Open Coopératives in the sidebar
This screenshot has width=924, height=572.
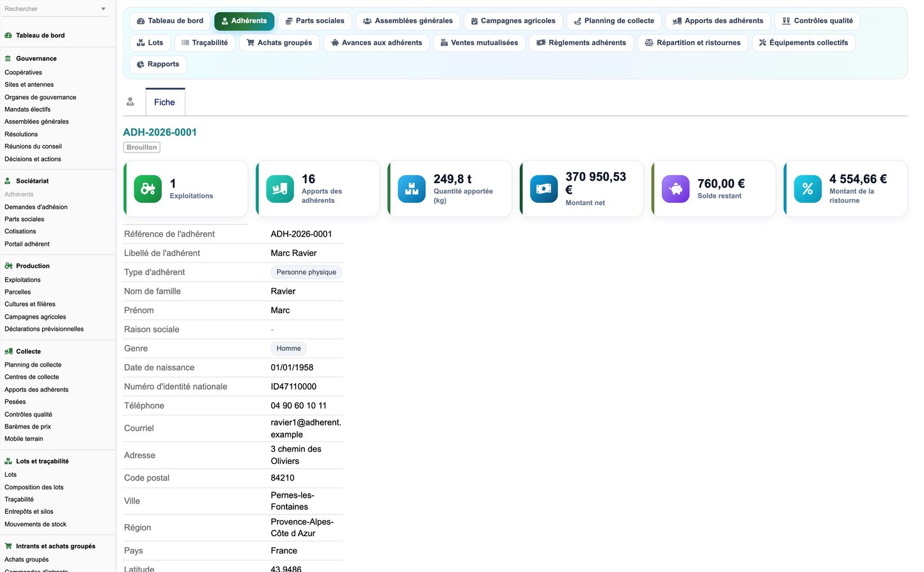(x=23, y=72)
